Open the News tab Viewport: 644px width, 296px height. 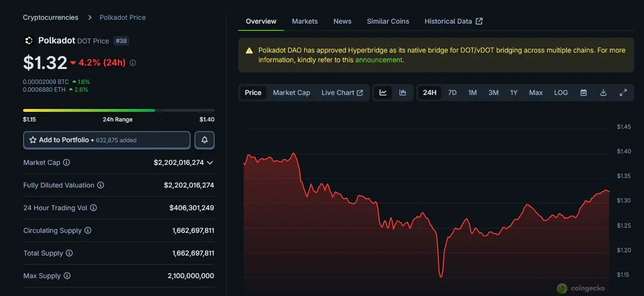(342, 21)
